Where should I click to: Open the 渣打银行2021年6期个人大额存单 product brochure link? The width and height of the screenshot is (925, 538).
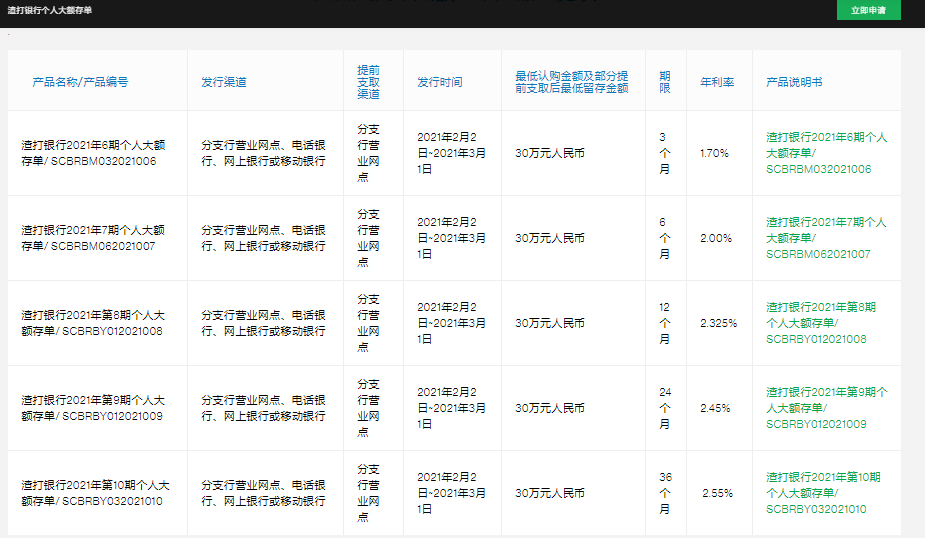826,153
